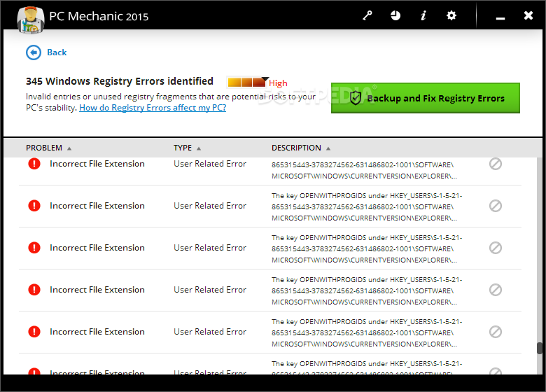Click 'User Related Error' in third row

pyautogui.click(x=210, y=248)
